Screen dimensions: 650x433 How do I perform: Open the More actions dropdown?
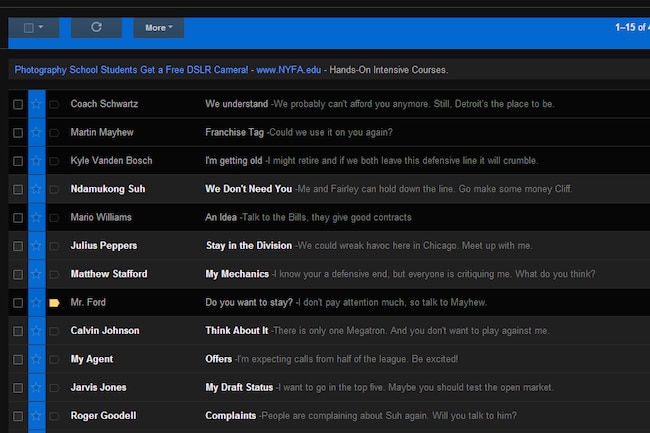(x=158, y=28)
